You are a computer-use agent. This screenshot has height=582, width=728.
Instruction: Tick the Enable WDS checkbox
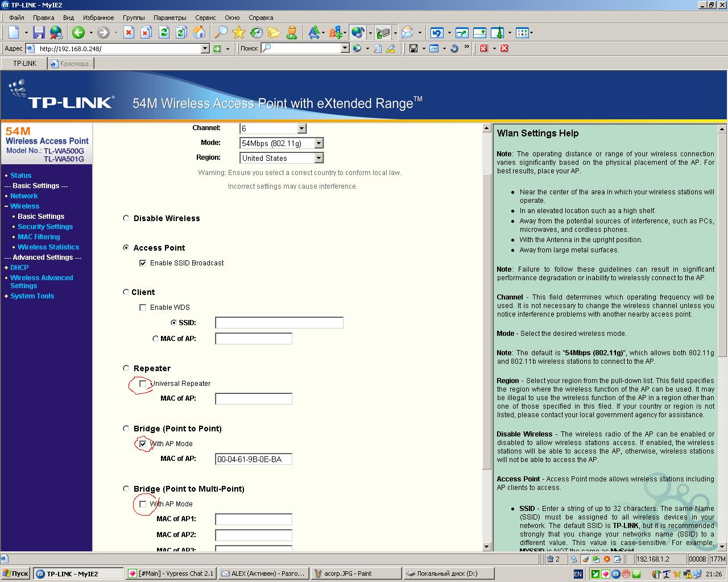tap(143, 307)
